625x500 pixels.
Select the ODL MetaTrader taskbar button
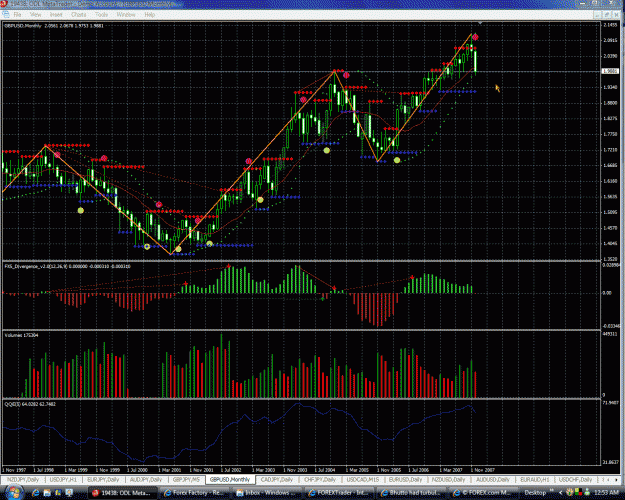coord(124,493)
